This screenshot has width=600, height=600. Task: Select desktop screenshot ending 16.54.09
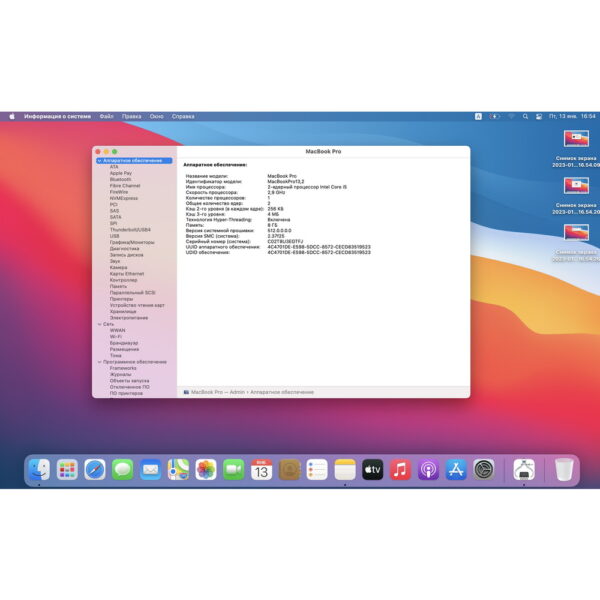coord(576,149)
